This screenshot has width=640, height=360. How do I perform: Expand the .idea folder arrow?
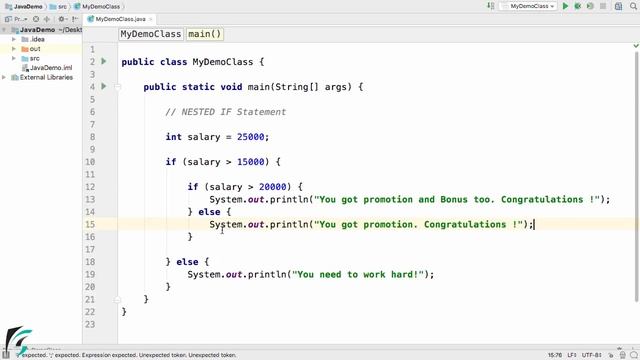(13, 39)
